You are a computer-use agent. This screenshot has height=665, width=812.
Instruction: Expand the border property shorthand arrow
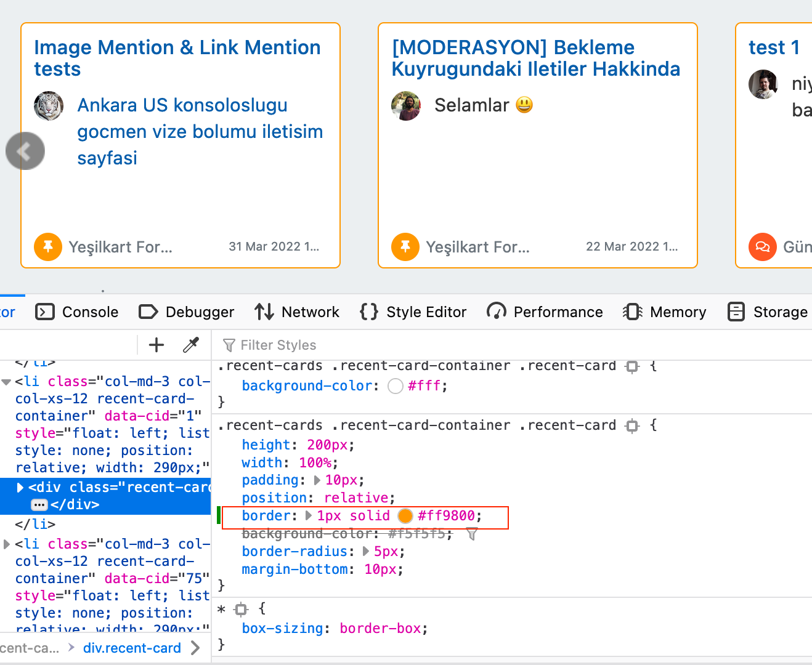309,516
